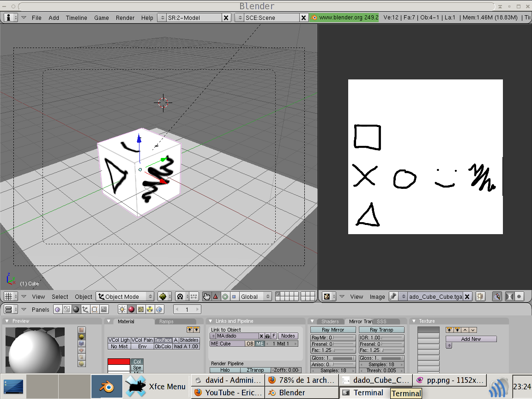Select the monkey preview type icon

81,350
